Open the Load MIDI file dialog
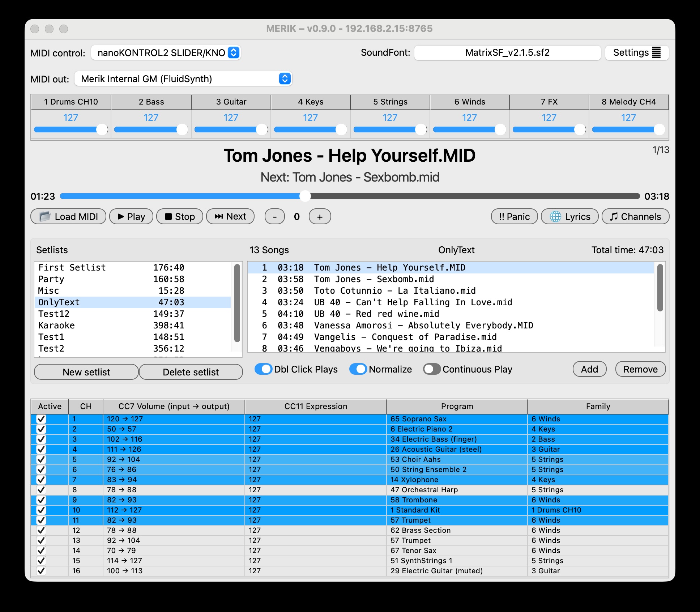 [x=68, y=216]
